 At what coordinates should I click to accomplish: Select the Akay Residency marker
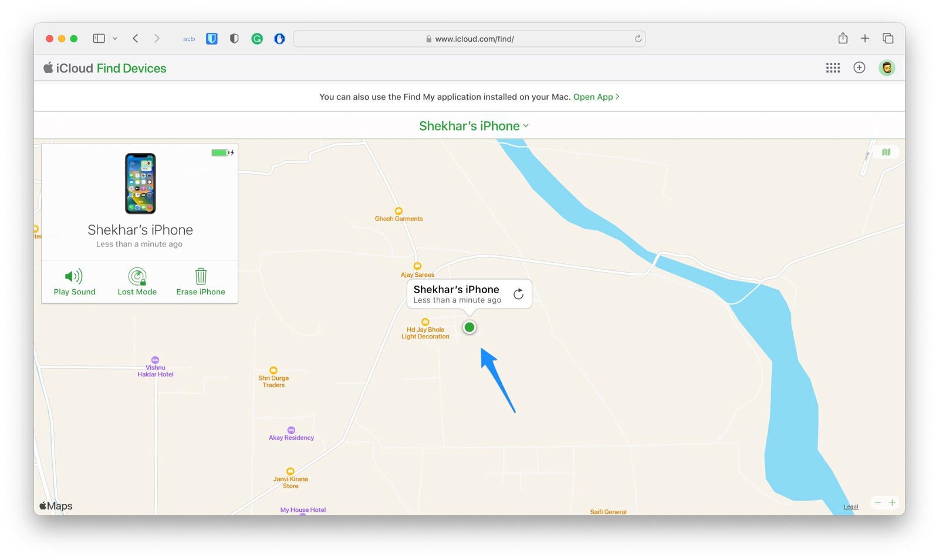tap(291, 430)
